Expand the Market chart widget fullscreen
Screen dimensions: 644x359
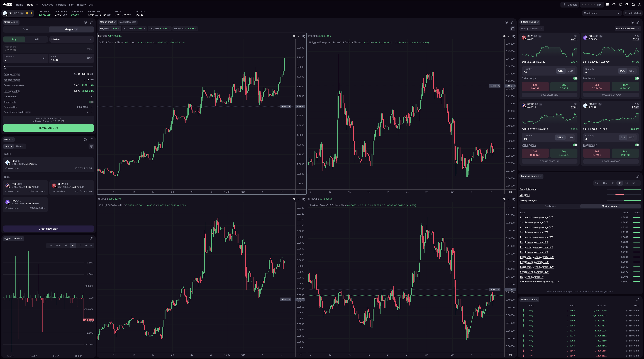(x=512, y=22)
